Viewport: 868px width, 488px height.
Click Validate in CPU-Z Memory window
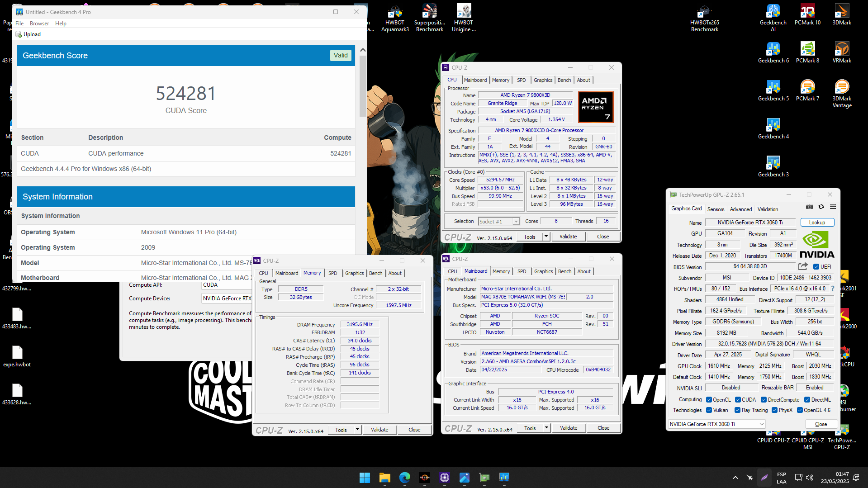(x=379, y=430)
